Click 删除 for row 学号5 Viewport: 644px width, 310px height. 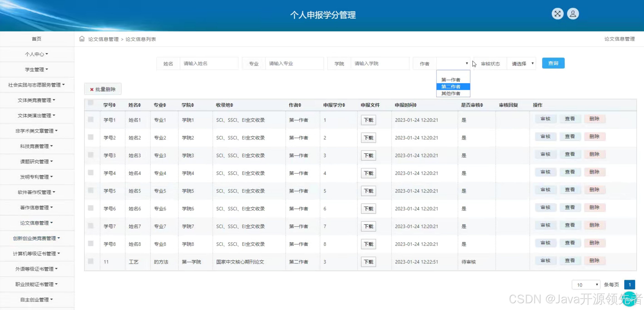pyautogui.click(x=594, y=190)
